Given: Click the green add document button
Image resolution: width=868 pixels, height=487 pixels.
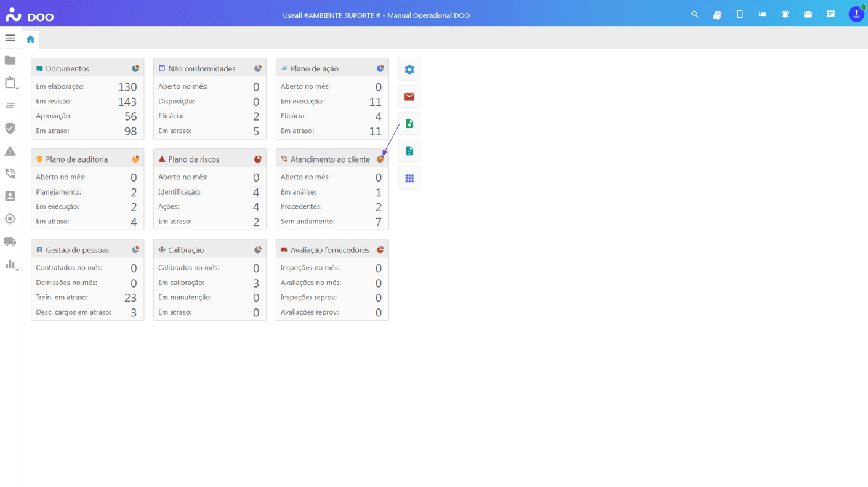Looking at the screenshot, I should pyautogui.click(x=409, y=124).
